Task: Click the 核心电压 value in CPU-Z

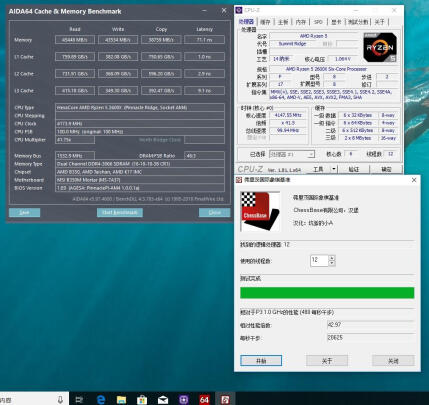Action: [x=343, y=59]
